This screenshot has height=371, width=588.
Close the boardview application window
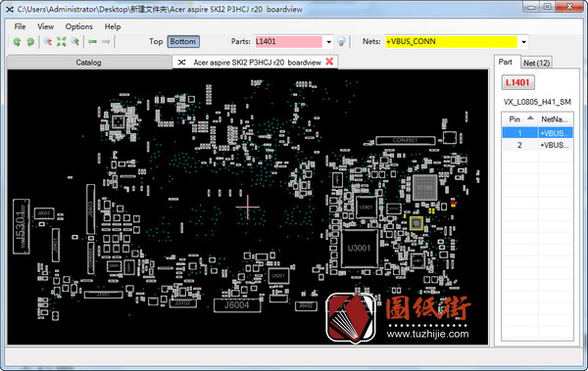569,7
